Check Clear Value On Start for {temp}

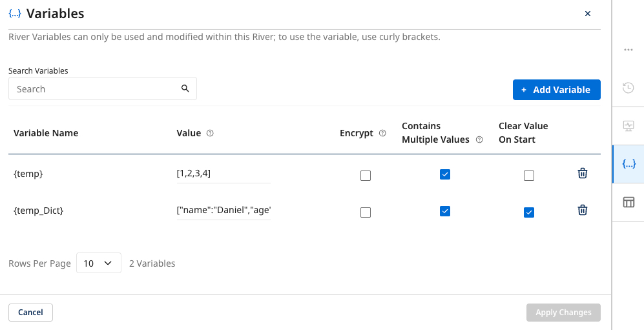pyautogui.click(x=529, y=175)
